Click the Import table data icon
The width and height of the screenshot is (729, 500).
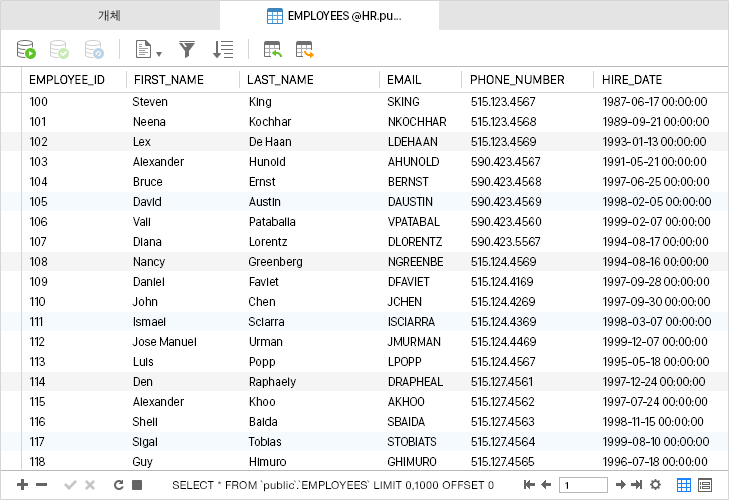pyautogui.click(x=272, y=49)
